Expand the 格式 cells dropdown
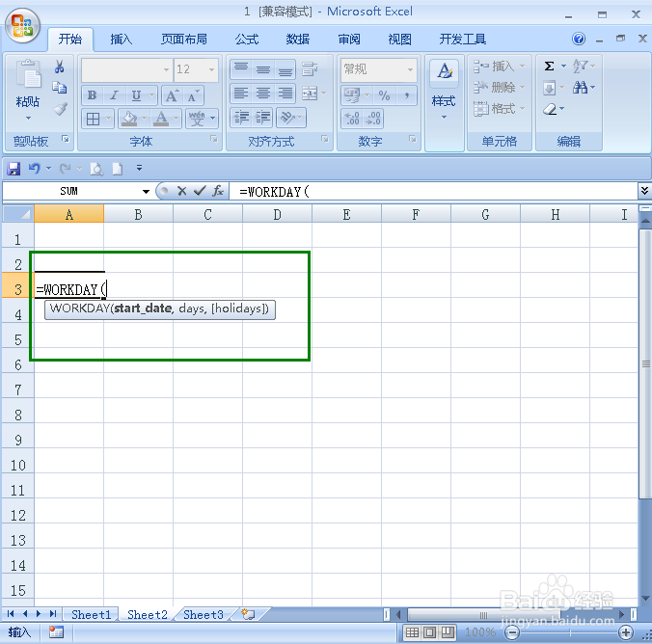This screenshot has height=644, width=652. coord(522,109)
